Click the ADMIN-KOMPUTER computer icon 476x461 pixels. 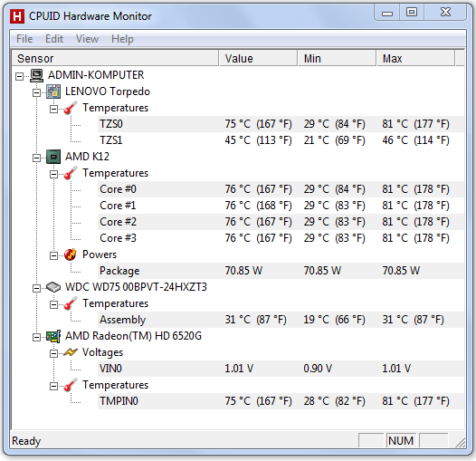point(37,75)
